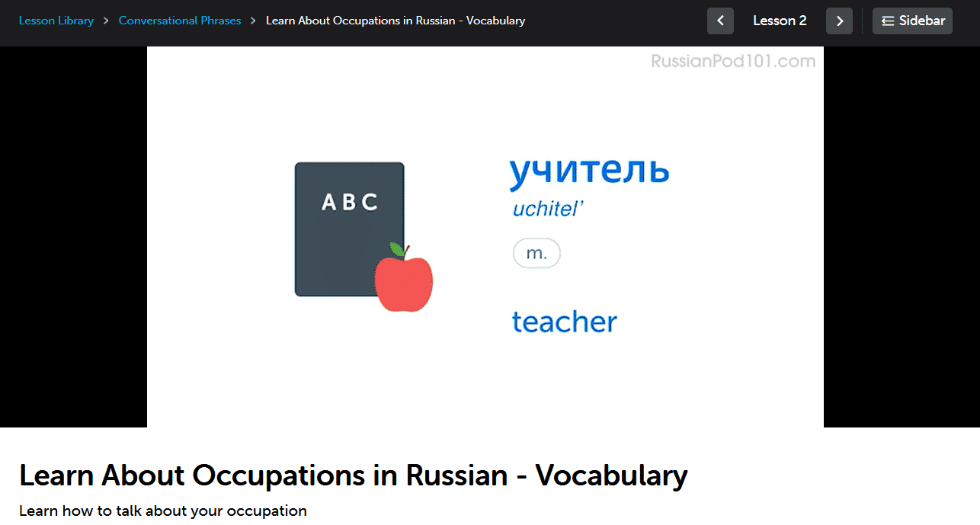Screen dimensions: 980x525
Task: Click the "m." gender badge
Action: 536,254
